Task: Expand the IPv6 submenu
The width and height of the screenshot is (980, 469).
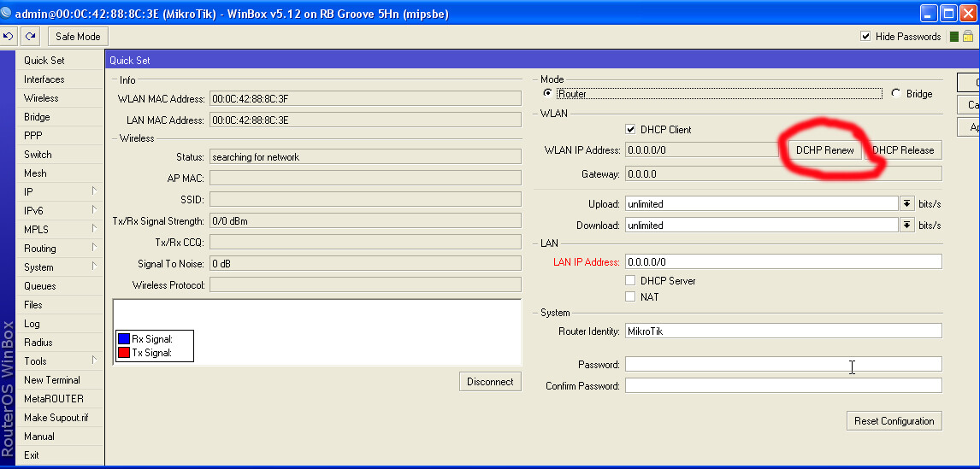Action: tap(95, 210)
